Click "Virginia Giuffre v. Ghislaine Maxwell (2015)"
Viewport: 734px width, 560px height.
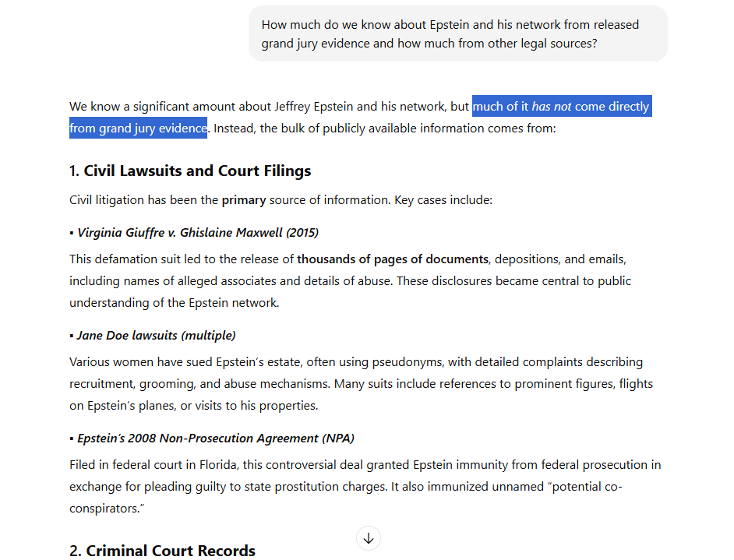click(x=198, y=233)
